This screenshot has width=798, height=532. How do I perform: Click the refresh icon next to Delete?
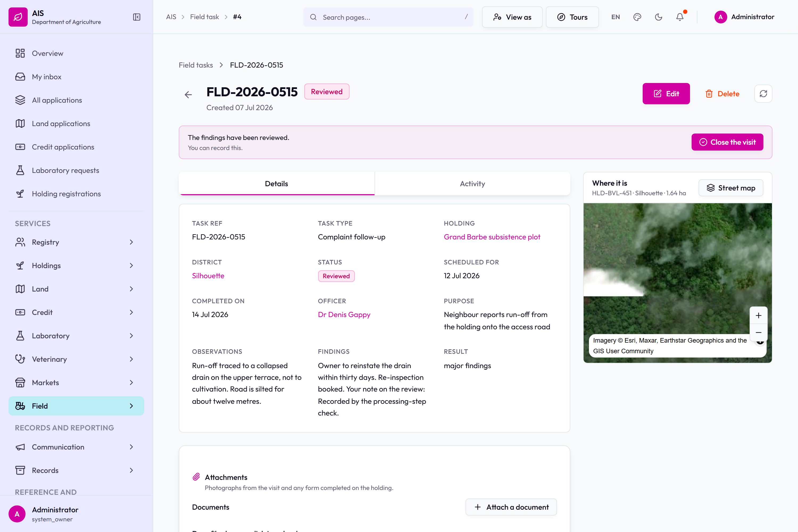[763, 94]
